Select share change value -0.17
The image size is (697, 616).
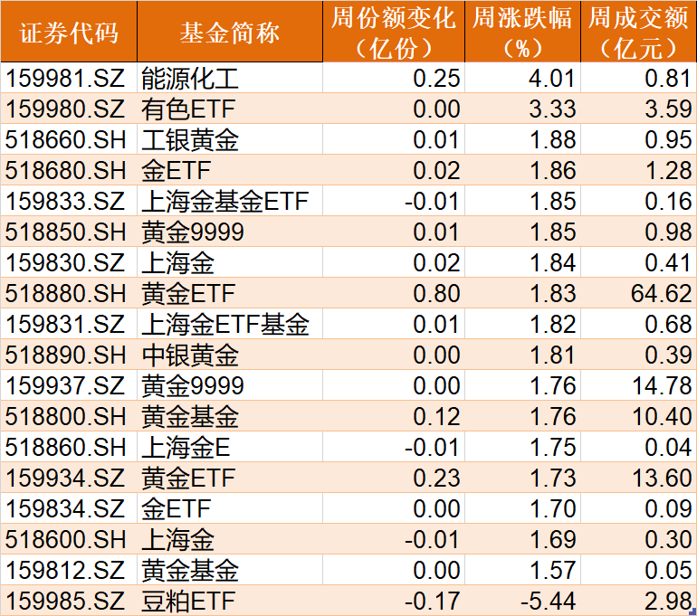[433, 601]
